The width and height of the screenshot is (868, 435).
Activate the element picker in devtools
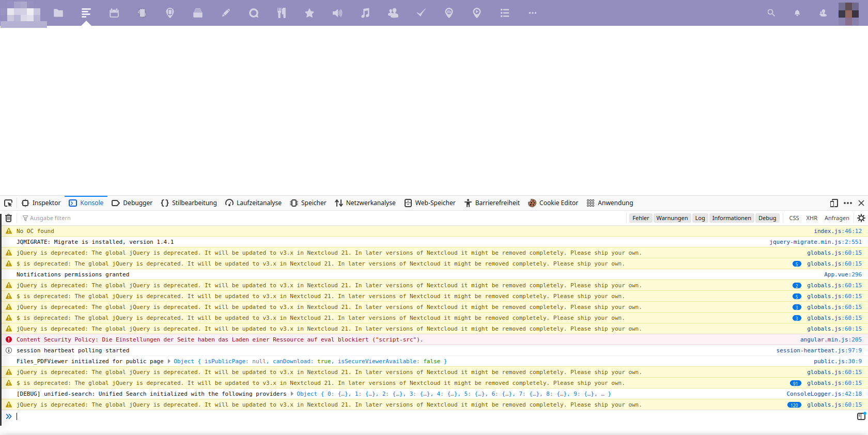8,203
